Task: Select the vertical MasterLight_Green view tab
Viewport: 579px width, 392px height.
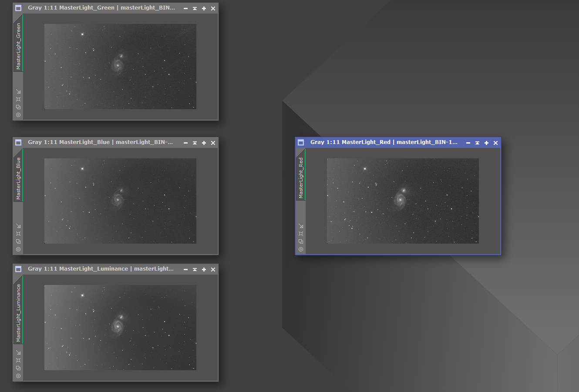Action: pyautogui.click(x=18, y=43)
